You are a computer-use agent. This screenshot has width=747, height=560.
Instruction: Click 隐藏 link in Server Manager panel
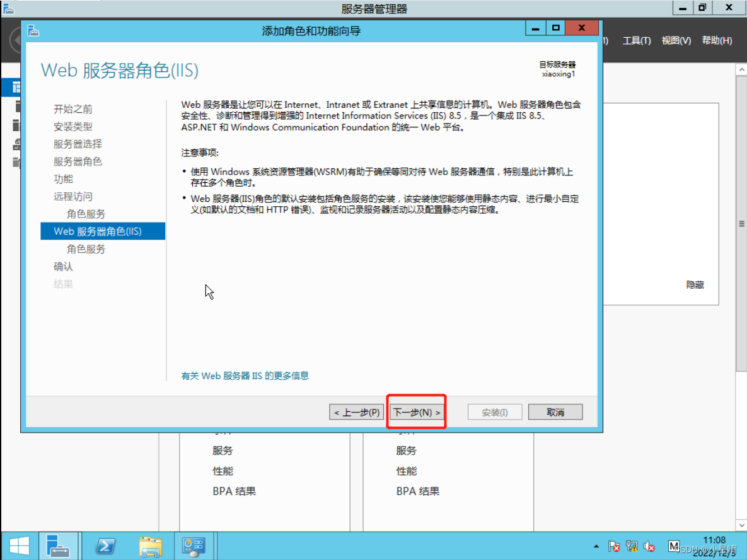695,284
